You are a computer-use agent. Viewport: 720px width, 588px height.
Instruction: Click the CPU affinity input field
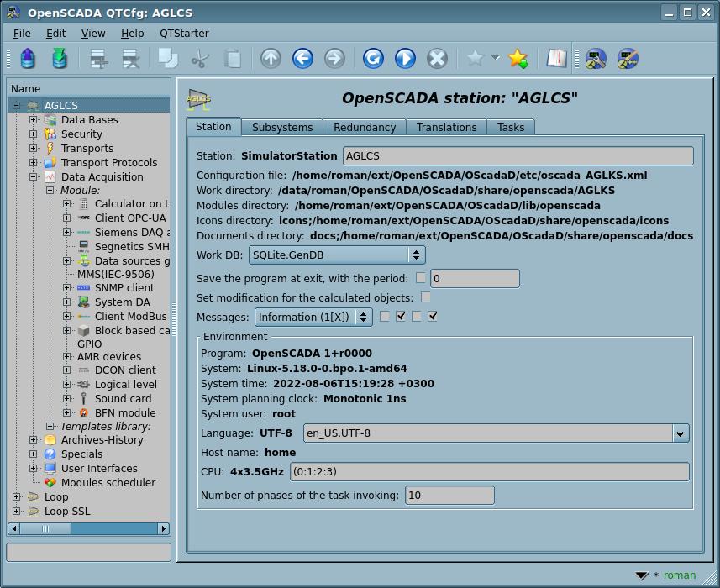point(489,471)
